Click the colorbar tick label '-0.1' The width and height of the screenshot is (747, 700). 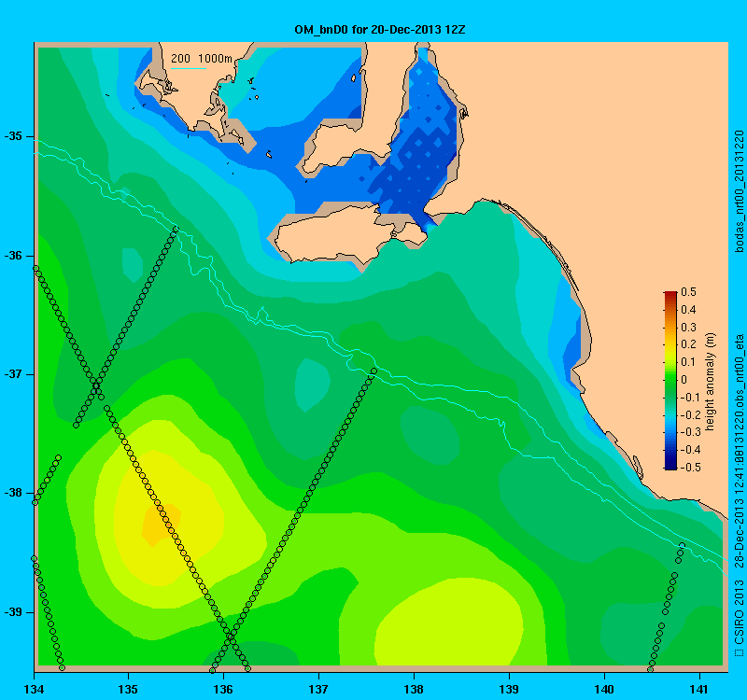[690, 398]
